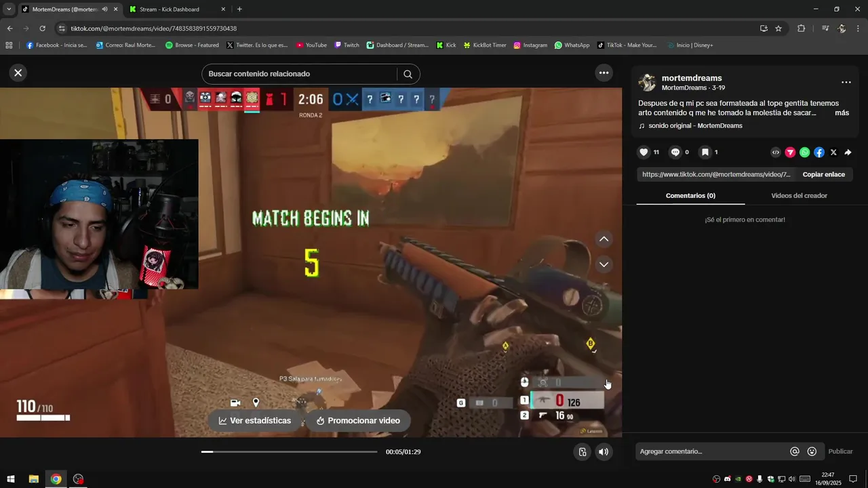This screenshot has width=868, height=488.
Task: Close the TikTok video viewer with X
Action: [x=18, y=73]
